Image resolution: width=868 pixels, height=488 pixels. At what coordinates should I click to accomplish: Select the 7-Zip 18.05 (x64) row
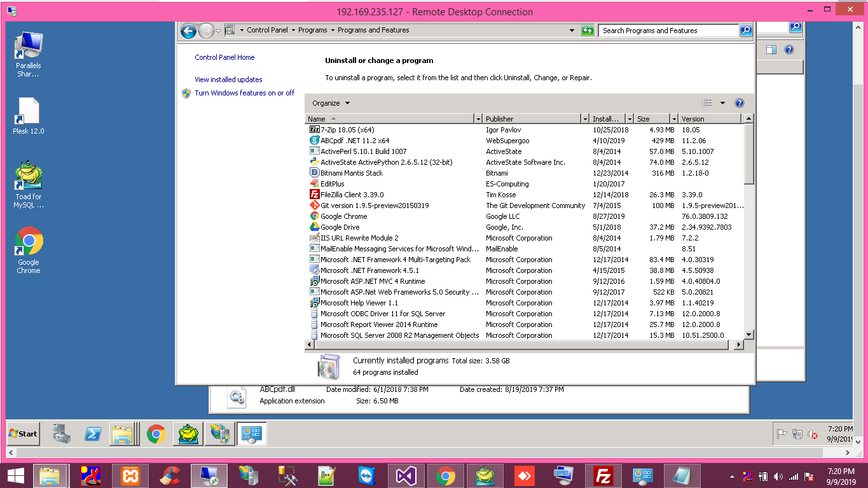524,130
